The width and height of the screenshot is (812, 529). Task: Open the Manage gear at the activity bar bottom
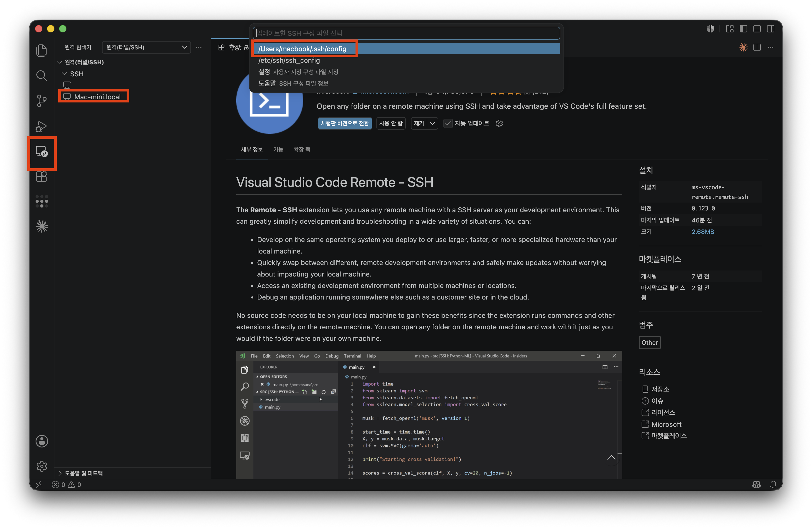(42, 466)
